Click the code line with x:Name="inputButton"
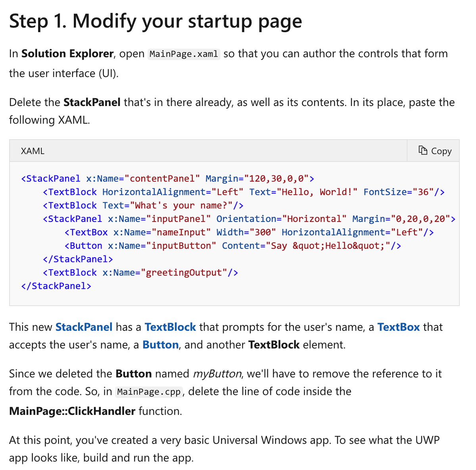476x470 pixels. click(233, 246)
